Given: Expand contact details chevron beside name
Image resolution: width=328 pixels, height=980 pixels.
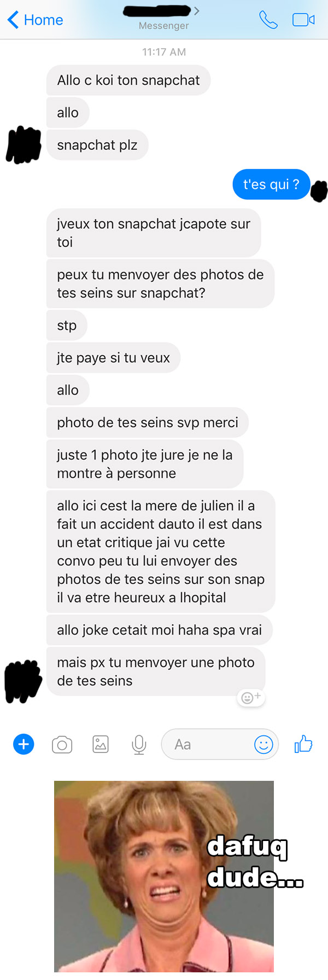Looking at the screenshot, I should (x=197, y=10).
